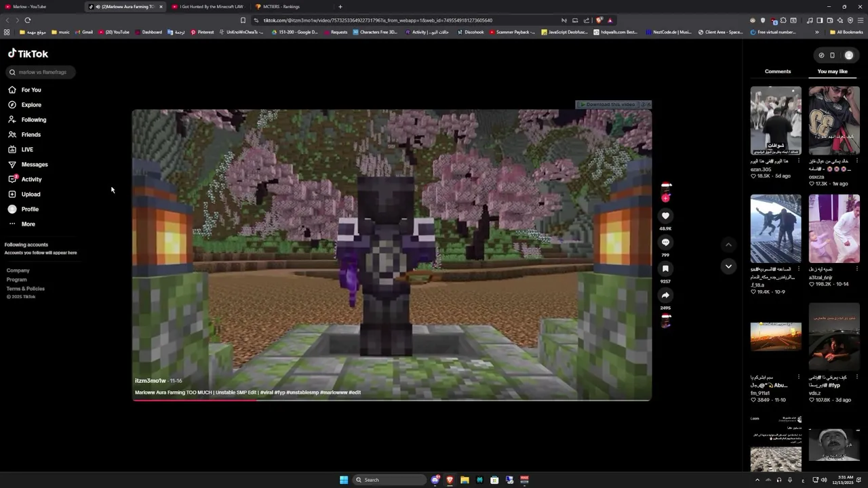Expand the More sidebar menu
Screen dimensions: 868x488
[x=22, y=224]
